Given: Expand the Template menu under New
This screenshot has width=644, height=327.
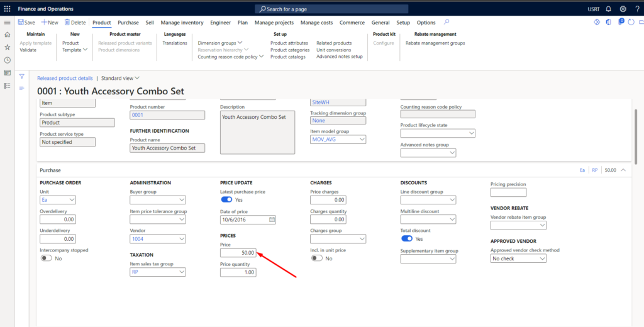Looking at the screenshot, I should coord(75,50).
